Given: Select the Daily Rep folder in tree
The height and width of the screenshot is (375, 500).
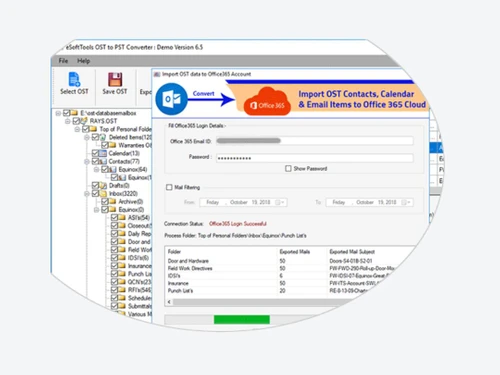Looking at the screenshot, I should coord(140,234).
